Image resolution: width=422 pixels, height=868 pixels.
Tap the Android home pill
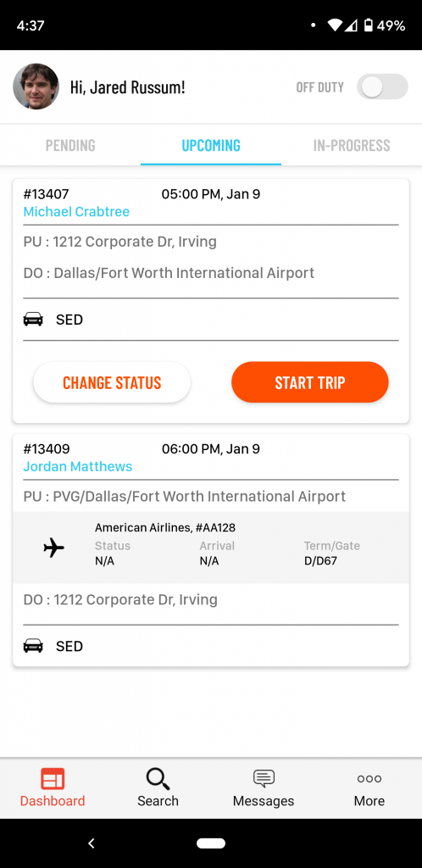[211, 843]
